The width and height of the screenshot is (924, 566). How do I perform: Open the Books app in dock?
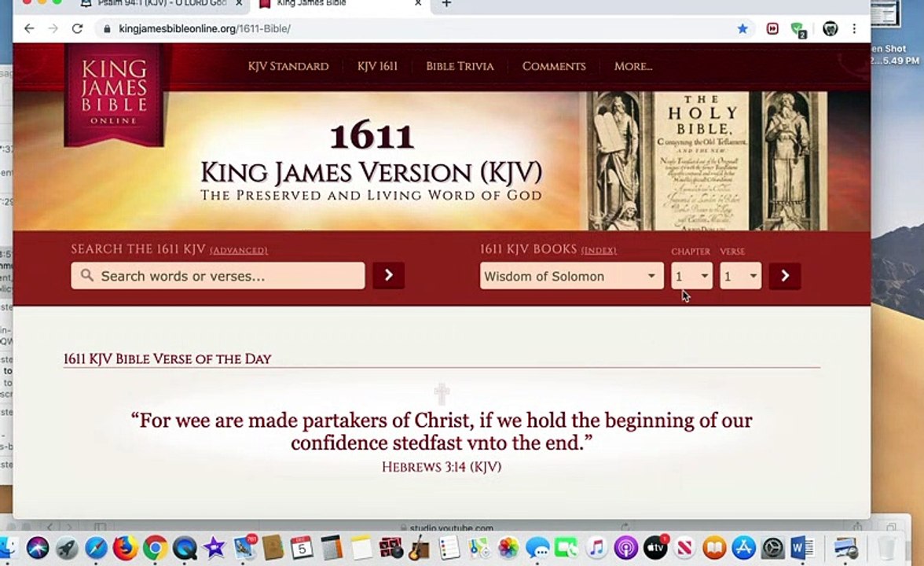click(x=713, y=549)
